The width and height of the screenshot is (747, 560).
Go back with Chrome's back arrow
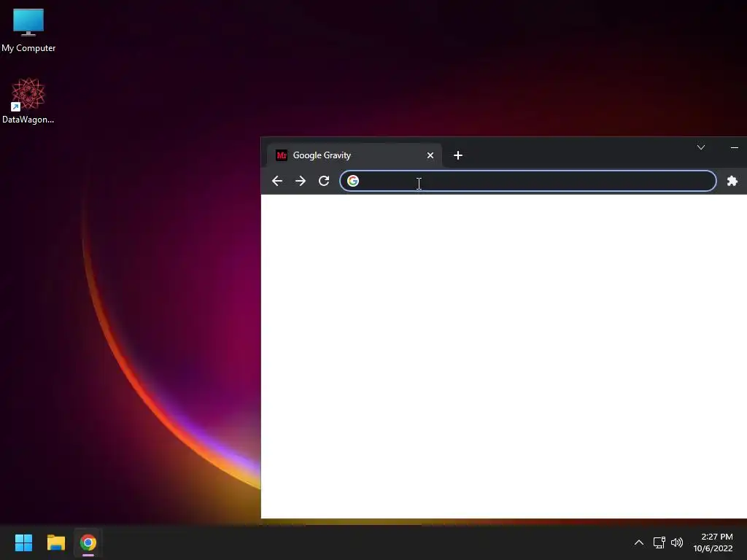tap(276, 181)
